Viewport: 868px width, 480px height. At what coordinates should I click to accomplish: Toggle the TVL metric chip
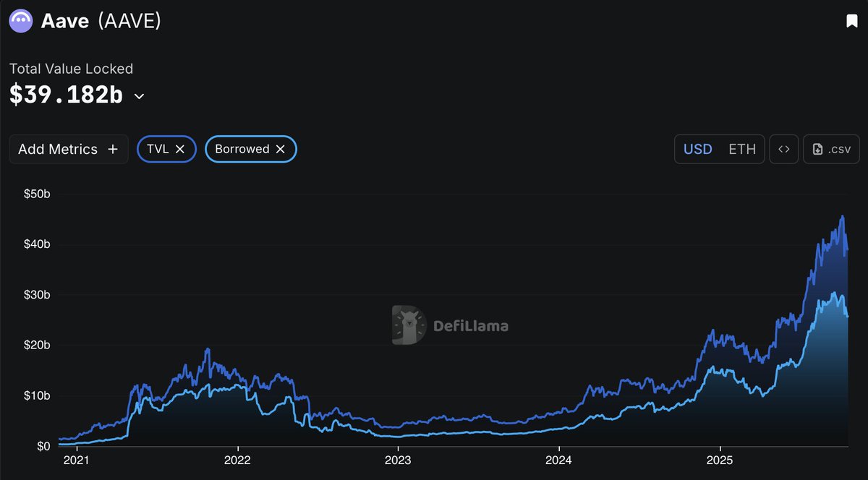(158, 149)
